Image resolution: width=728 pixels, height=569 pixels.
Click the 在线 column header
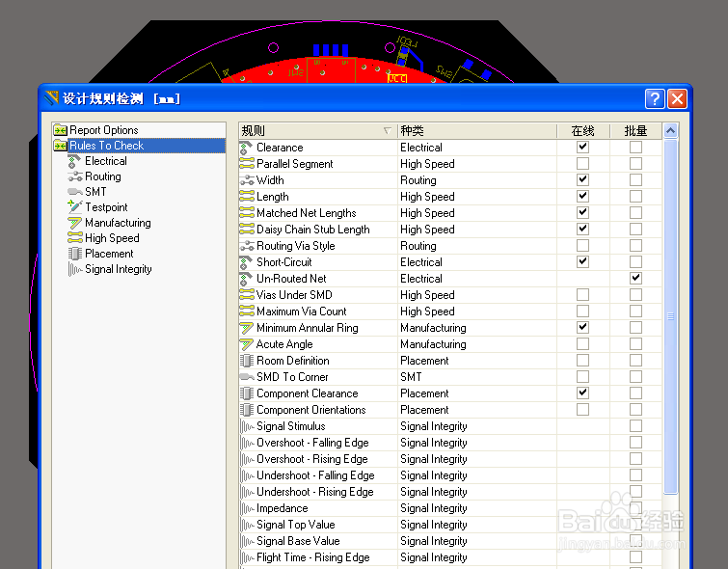pos(582,131)
